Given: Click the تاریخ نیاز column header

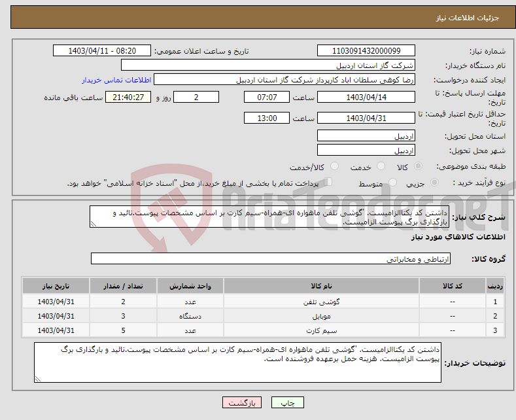Looking at the screenshot, I should [x=56, y=286].
